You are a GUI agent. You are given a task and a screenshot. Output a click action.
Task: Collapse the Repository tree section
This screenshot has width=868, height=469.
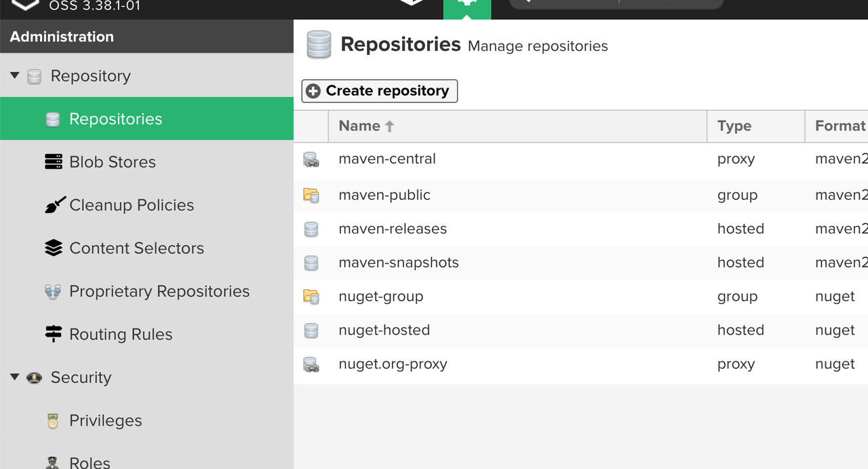click(14, 75)
